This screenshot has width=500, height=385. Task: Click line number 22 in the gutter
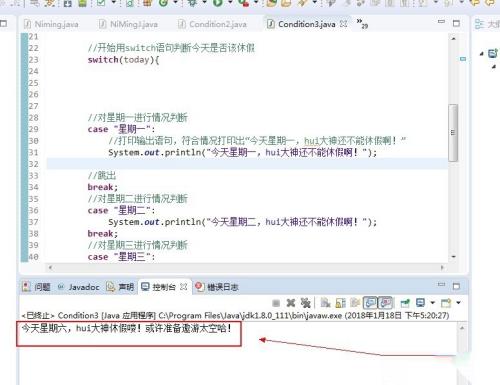(x=34, y=48)
